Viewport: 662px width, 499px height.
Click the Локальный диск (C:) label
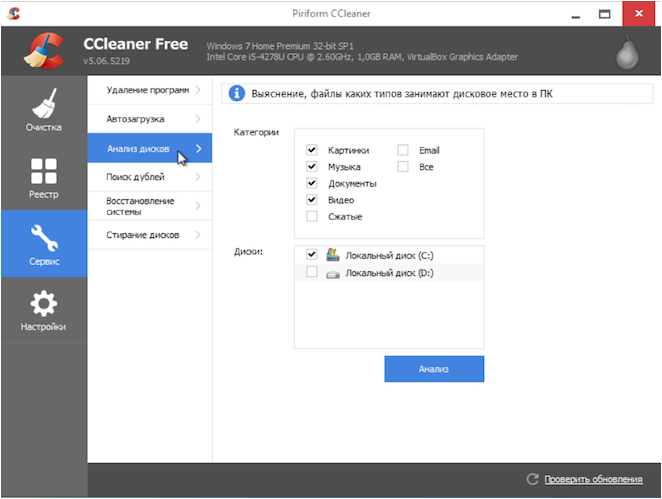click(389, 255)
